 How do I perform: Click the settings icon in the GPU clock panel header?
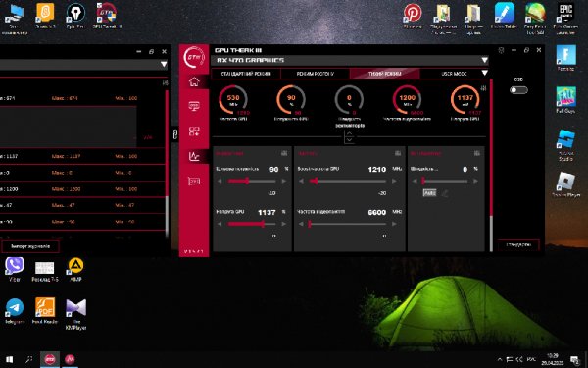pyautogui.click(x=398, y=153)
